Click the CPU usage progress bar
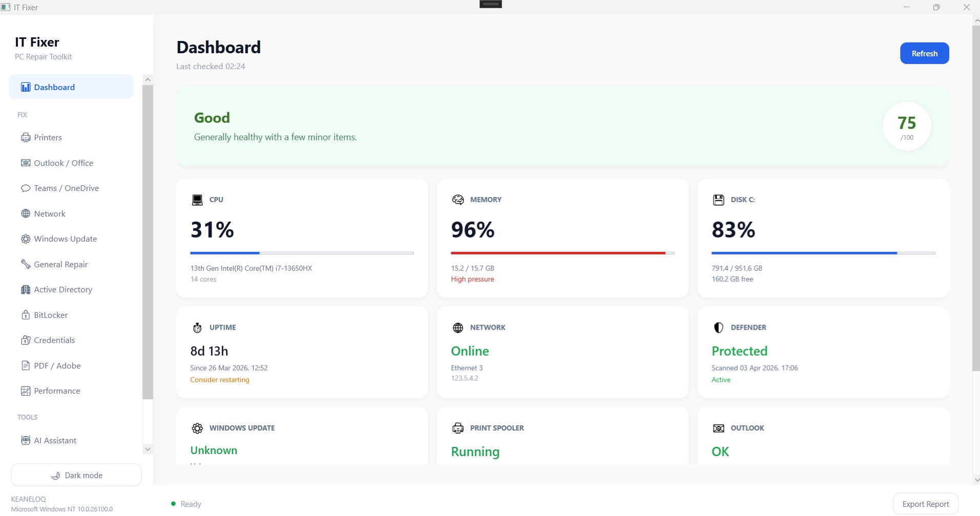Screen dimensions: 980x516 pyautogui.click(x=302, y=253)
